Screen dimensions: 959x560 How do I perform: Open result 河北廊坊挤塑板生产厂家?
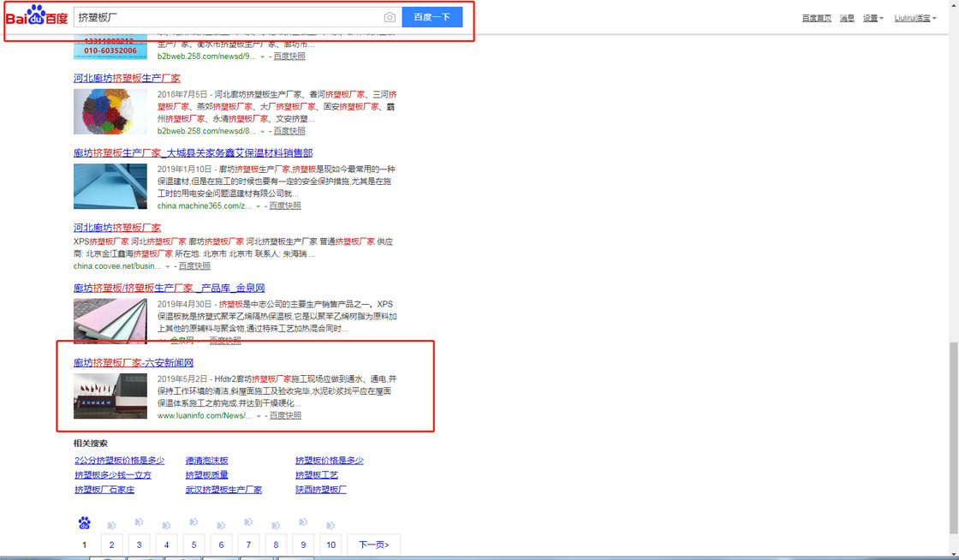128,78
